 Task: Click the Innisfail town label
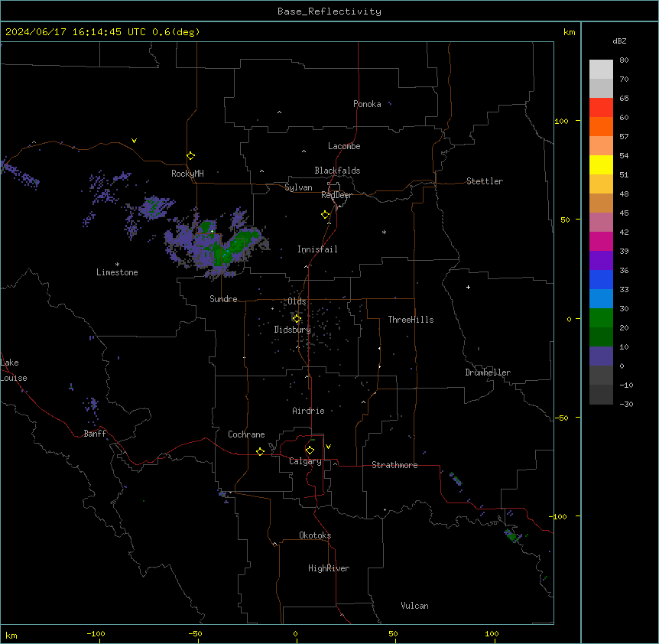coord(317,249)
